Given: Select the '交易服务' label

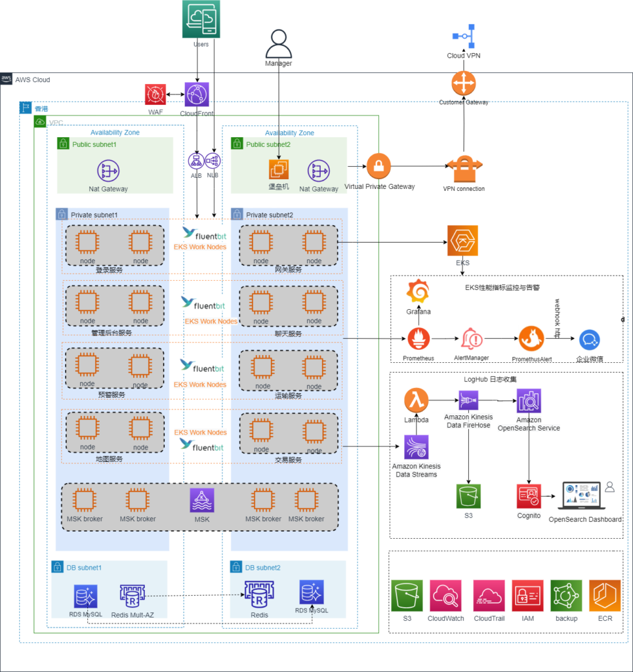Looking at the screenshot, I should coord(288,460).
